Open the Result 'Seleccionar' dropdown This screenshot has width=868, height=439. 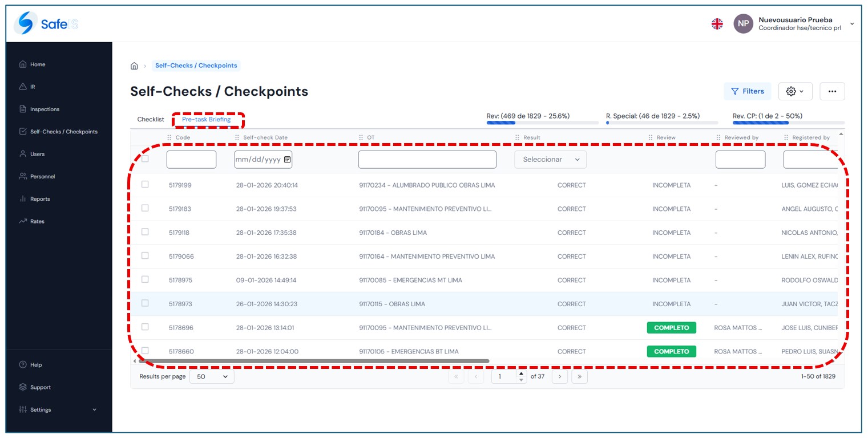pos(550,160)
